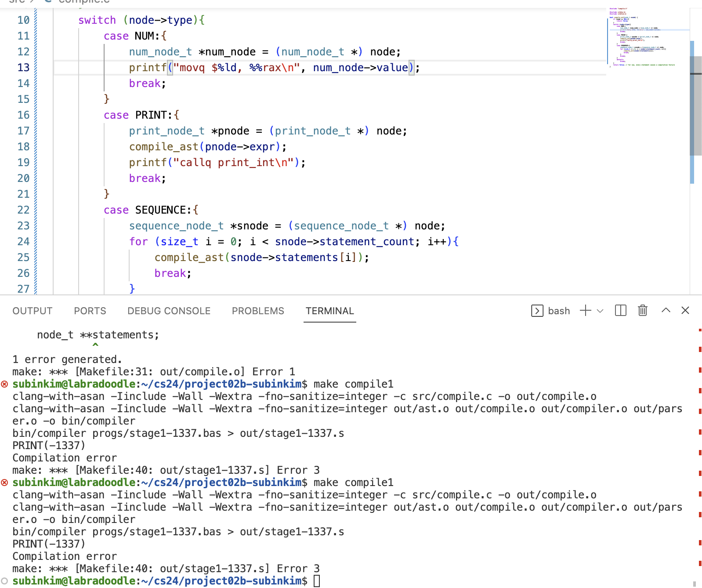
Task: Click 'case PRINT:{' in the editor
Action: point(141,115)
